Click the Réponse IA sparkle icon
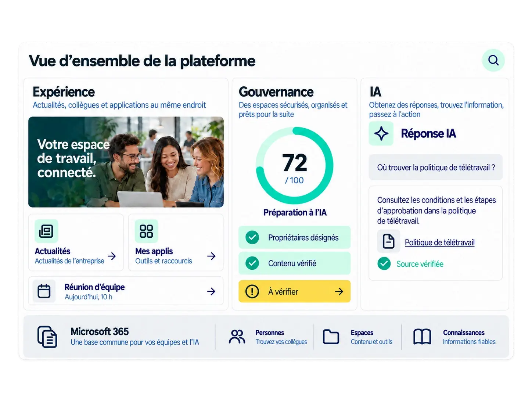This screenshot has height=399, width=532. pos(381,133)
